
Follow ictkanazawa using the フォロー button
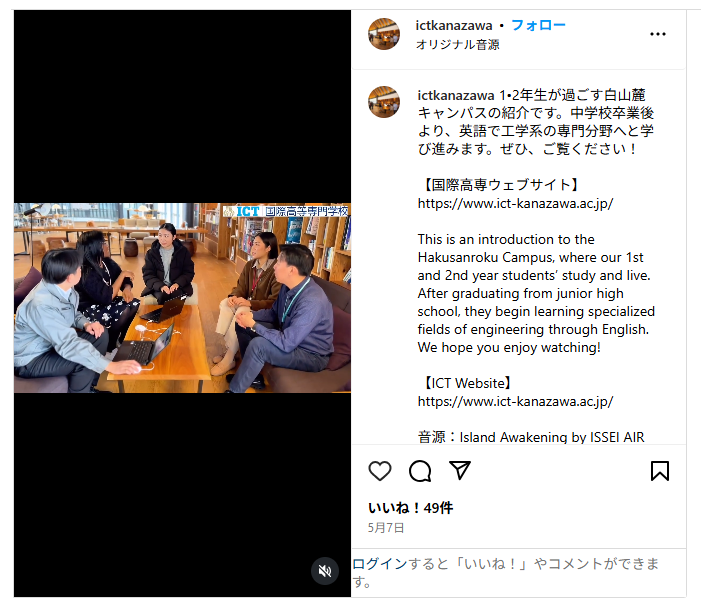click(x=538, y=25)
